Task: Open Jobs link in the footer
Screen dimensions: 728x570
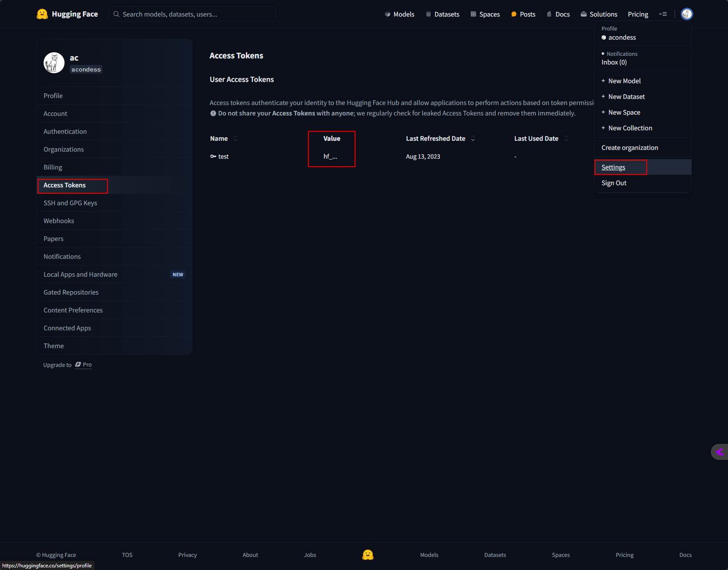Action: [310, 555]
